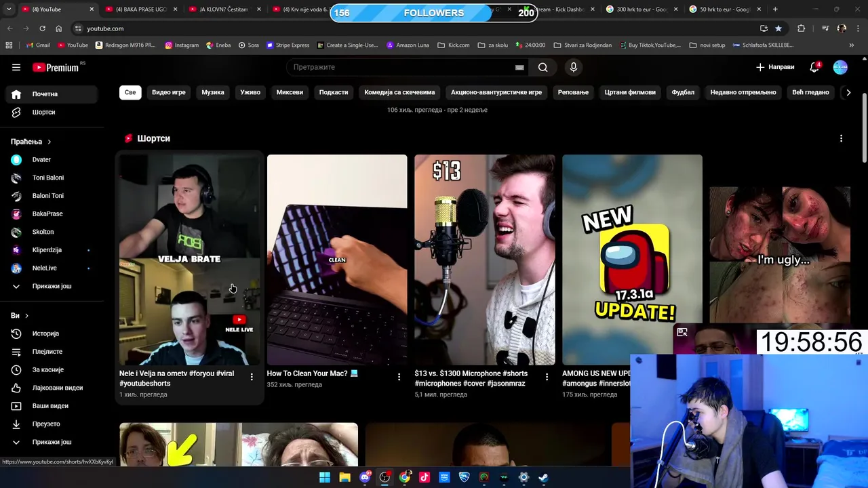Start voice search with the microphone icon
The height and width of the screenshot is (488, 868).
574,67
